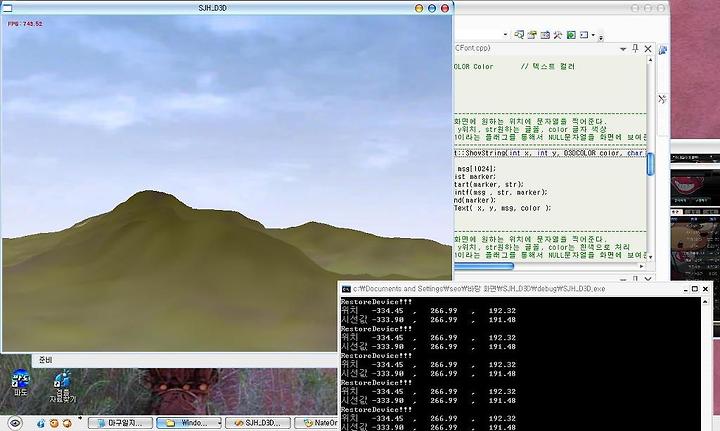
Task: Click the Properties window icon in IDE toolbar
Action: [x=532, y=34]
